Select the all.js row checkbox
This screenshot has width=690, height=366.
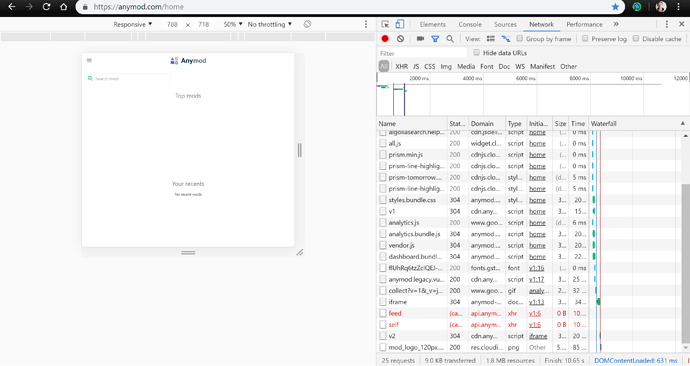(383, 143)
